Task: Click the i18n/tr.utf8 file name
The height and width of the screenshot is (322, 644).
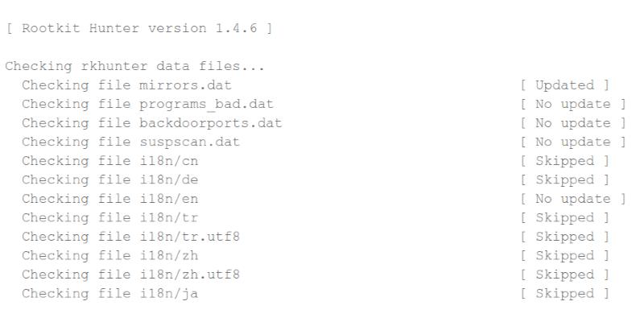Action: click(x=186, y=237)
